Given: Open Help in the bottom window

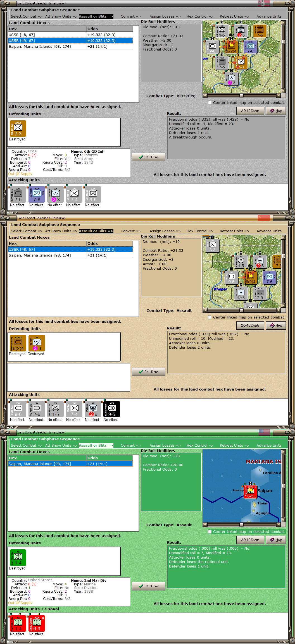Looking at the screenshot, I should pos(276,540).
